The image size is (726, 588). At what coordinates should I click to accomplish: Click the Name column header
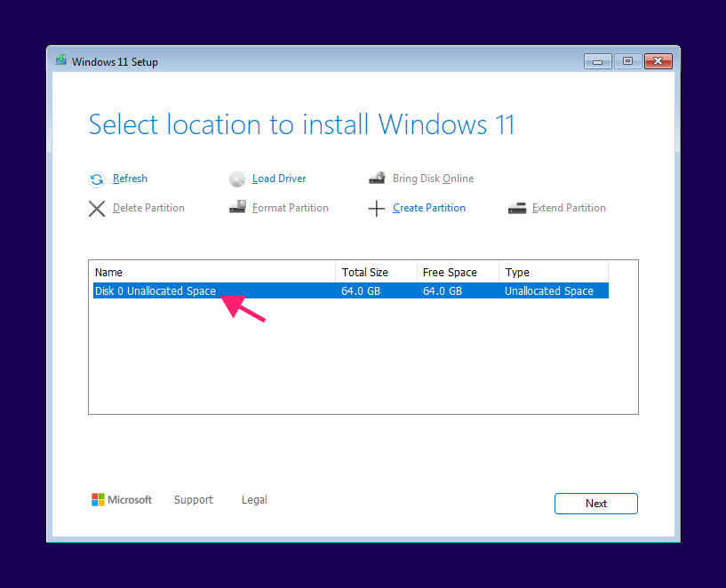click(x=214, y=273)
